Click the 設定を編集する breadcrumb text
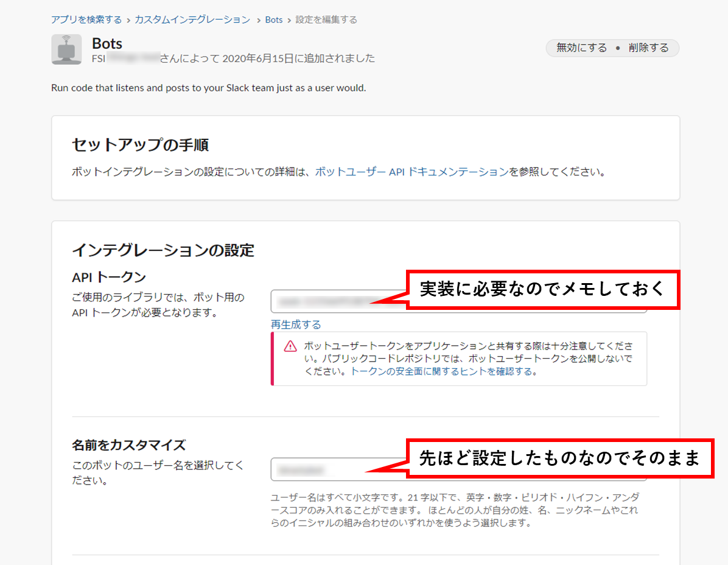The height and width of the screenshot is (565, 728). [x=326, y=20]
